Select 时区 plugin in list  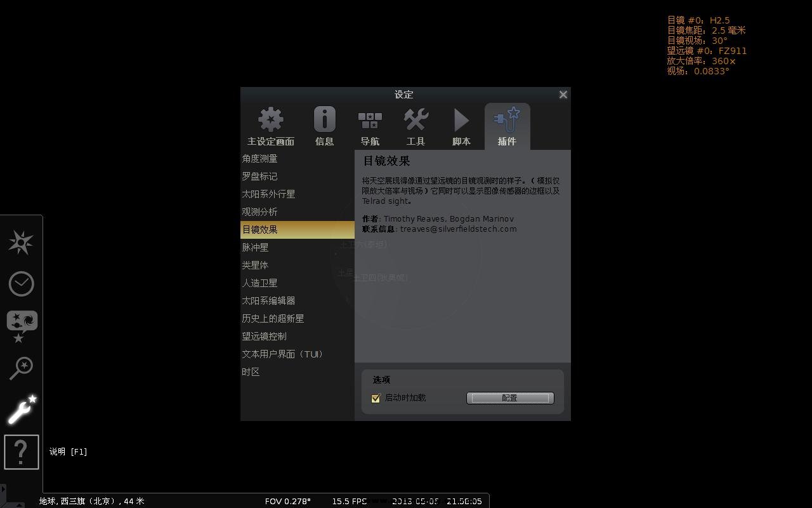[x=298, y=372]
